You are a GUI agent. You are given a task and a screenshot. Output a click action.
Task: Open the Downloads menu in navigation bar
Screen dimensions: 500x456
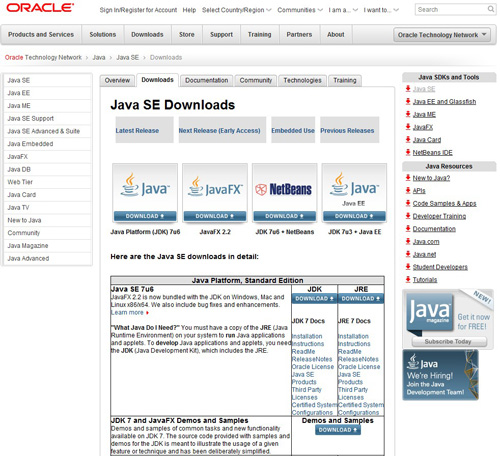[x=147, y=34]
